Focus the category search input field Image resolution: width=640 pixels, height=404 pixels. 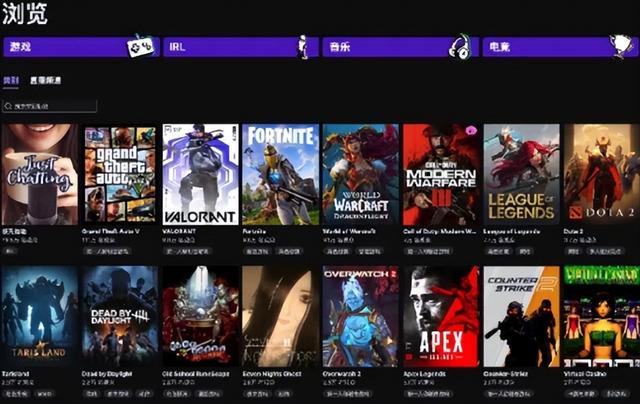pyautogui.click(x=49, y=106)
